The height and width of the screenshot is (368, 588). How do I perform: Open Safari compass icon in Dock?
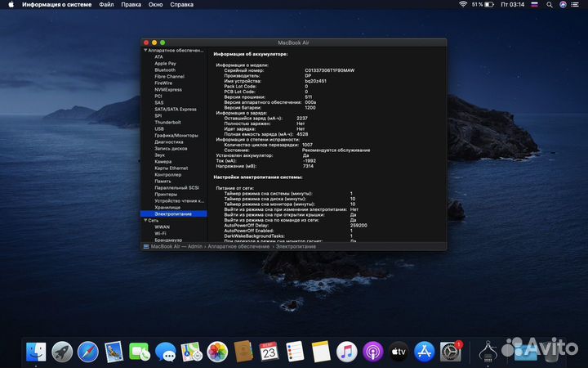(x=87, y=352)
